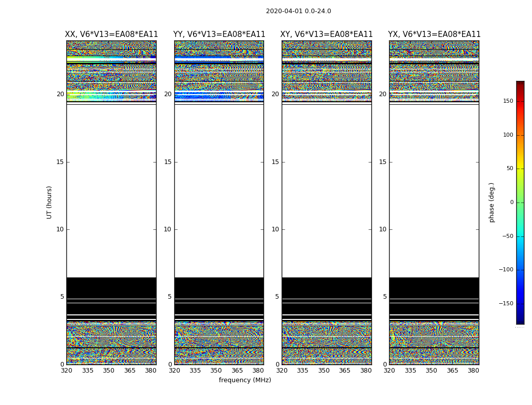Select the XY, V6*V13=EA08*EA11 panel title
Viewport: 532px width, 405px height.
(x=326, y=34)
